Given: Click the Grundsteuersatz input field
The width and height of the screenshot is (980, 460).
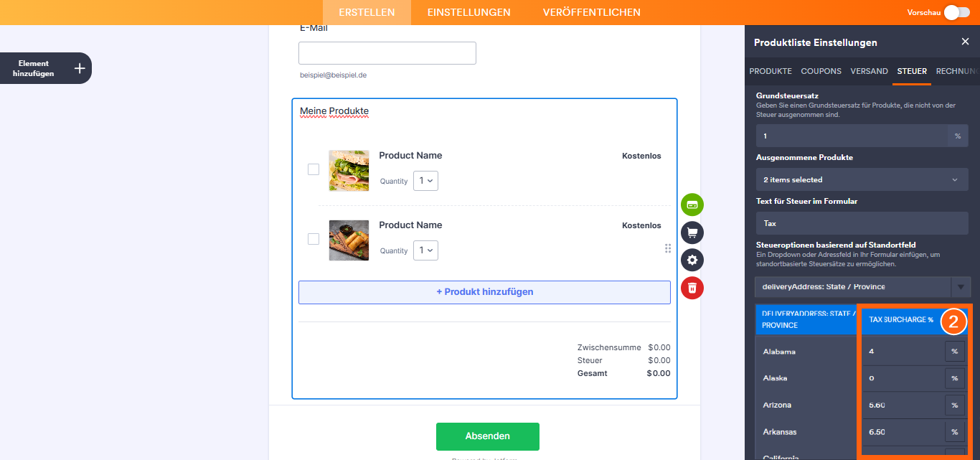Looking at the screenshot, I should click(852, 136).
